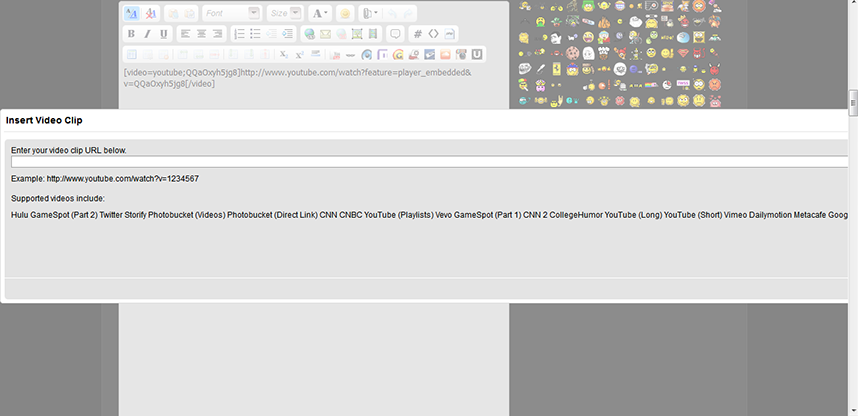This screenshot has height=416, width=858.
Task: Click 'Storify' in supported videos list
Action: [135, 215]
